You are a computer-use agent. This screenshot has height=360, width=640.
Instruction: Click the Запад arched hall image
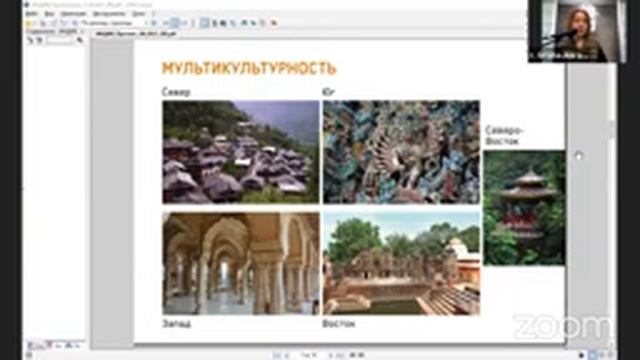pyautogui.click(x=241, y=263)
